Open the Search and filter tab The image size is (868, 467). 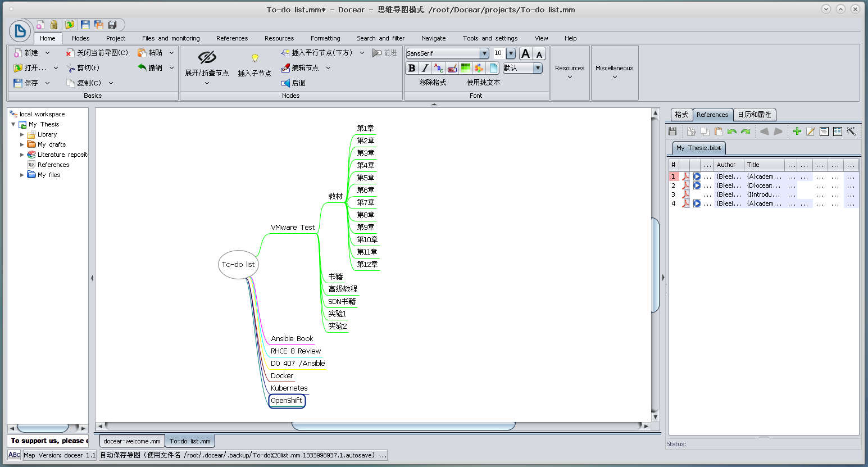click(380, 38)
